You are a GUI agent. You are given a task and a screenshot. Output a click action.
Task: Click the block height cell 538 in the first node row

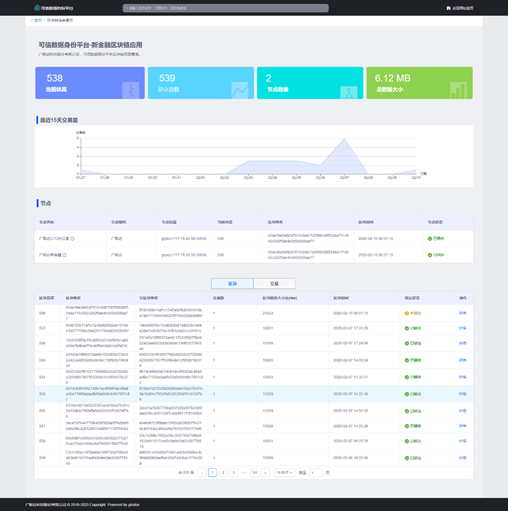tap(221, 239)
